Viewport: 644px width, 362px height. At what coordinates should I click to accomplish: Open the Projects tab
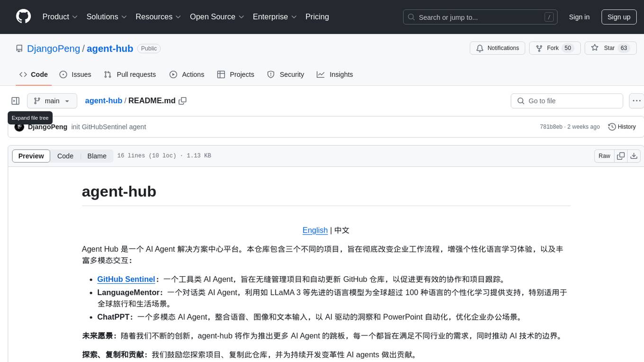[235, 74]
